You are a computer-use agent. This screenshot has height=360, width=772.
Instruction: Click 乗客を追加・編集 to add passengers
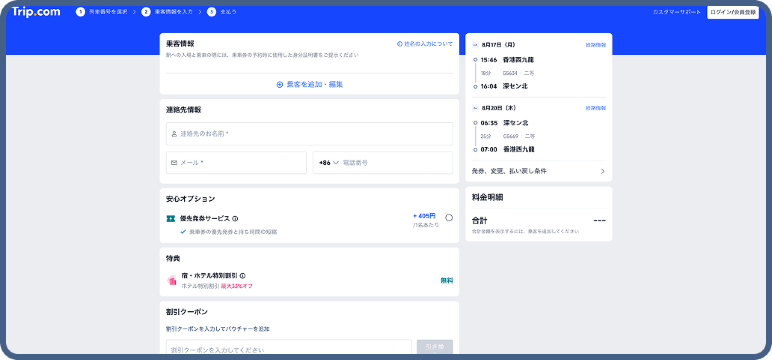pos(309,84)
